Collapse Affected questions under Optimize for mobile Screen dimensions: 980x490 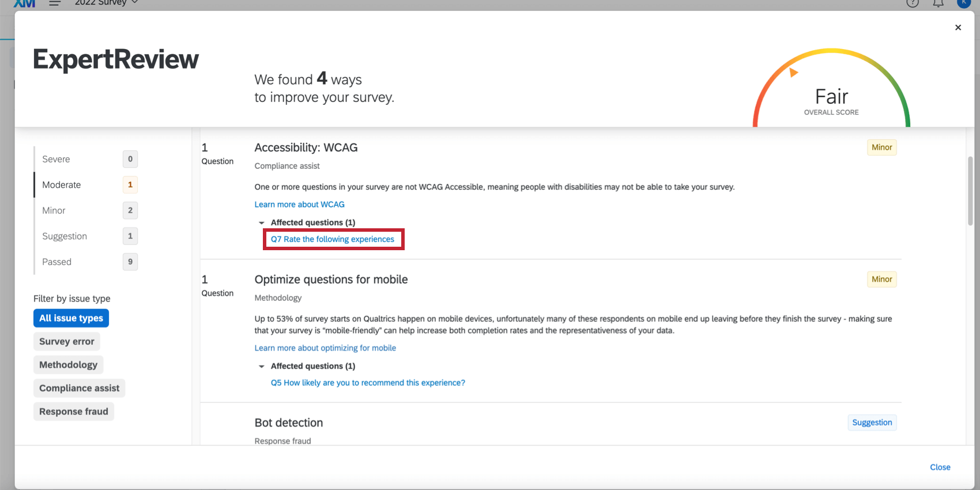click(262, 366)
